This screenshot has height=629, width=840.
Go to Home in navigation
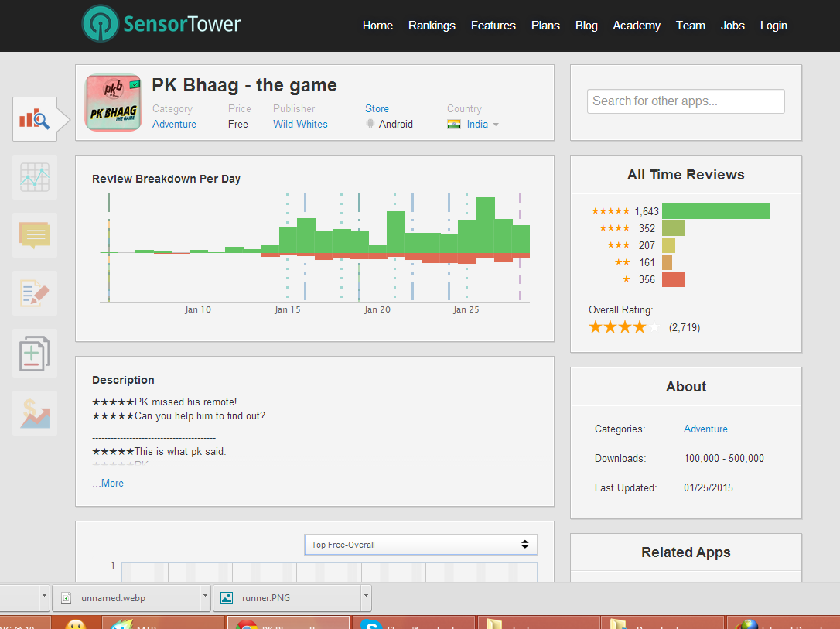point(377,26)
